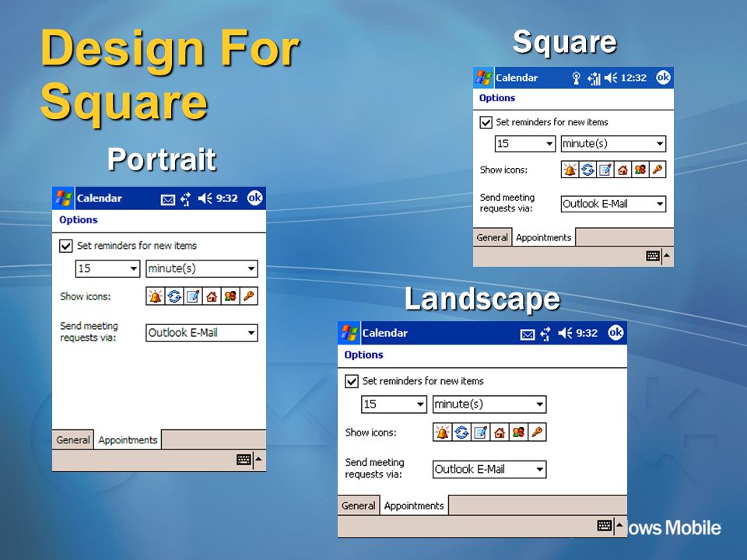Click the connectivity arrows icon in Portrait title bar
This screenshot has width=747, height=560.
coord(186,199)
